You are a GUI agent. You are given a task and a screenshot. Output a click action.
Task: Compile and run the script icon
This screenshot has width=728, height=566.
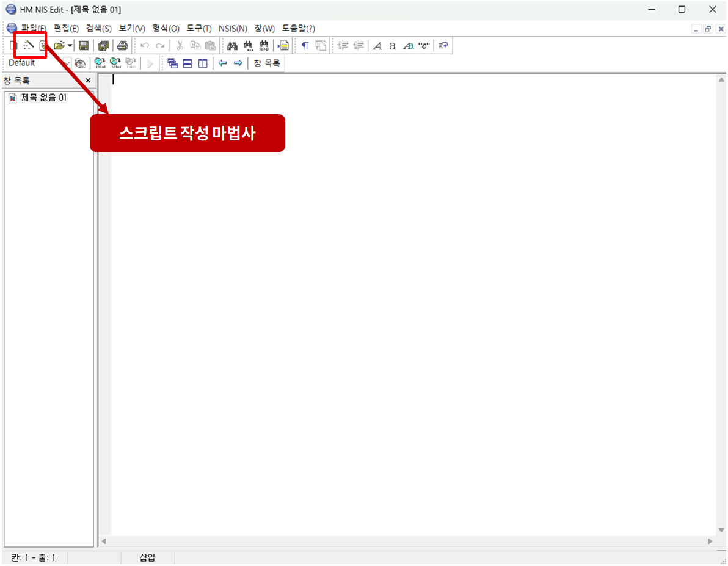(x=115, y=63)
